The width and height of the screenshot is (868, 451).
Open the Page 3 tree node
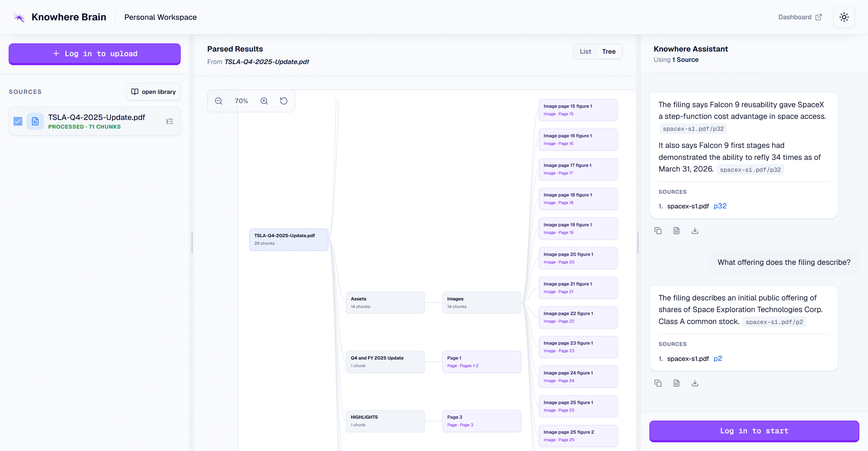(481, 421)
